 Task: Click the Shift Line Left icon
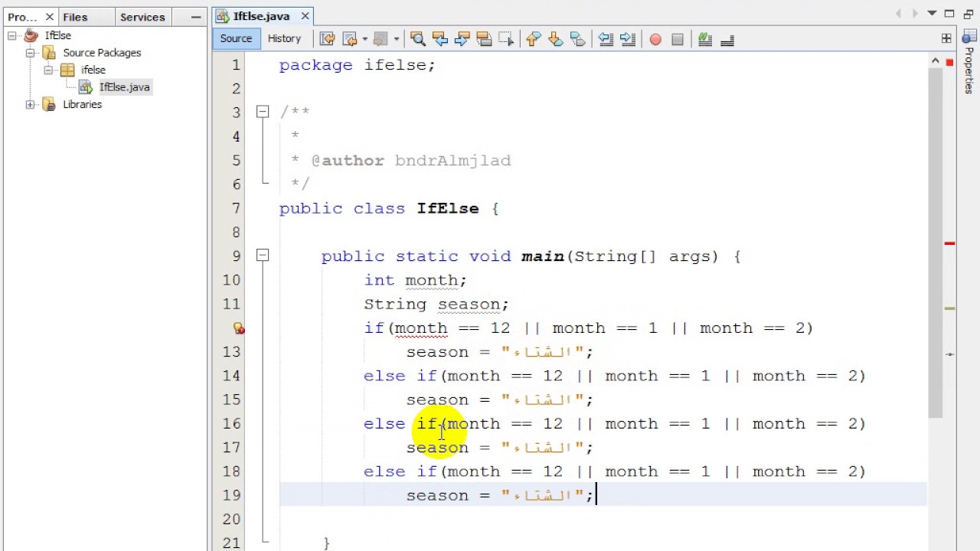point(606,39)
